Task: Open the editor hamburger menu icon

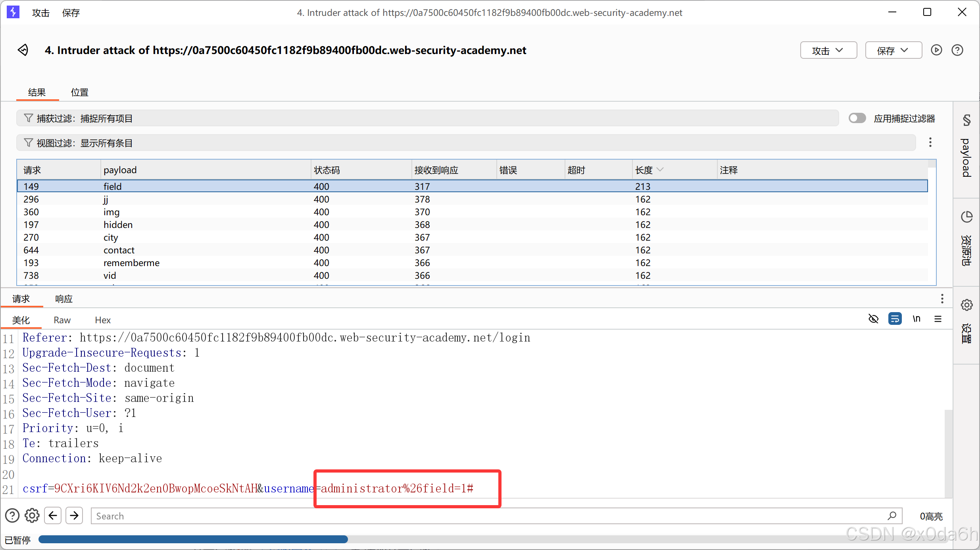Action: 938,318
